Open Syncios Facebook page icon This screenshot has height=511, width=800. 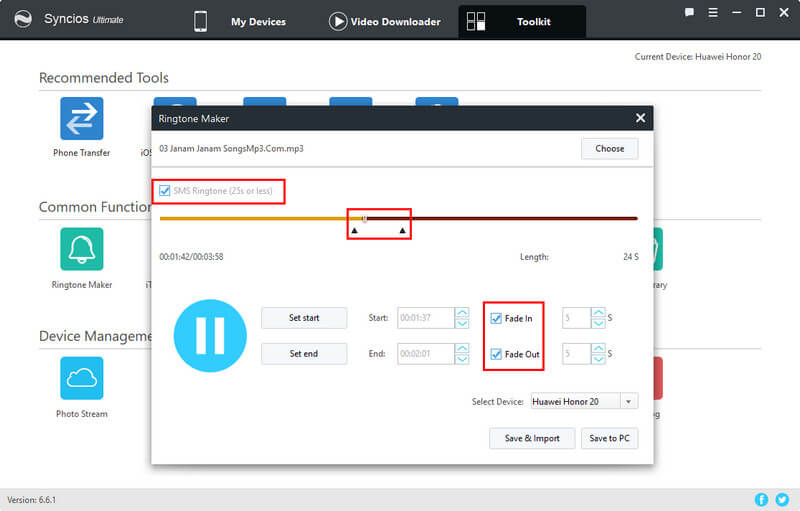click(761, 500)
